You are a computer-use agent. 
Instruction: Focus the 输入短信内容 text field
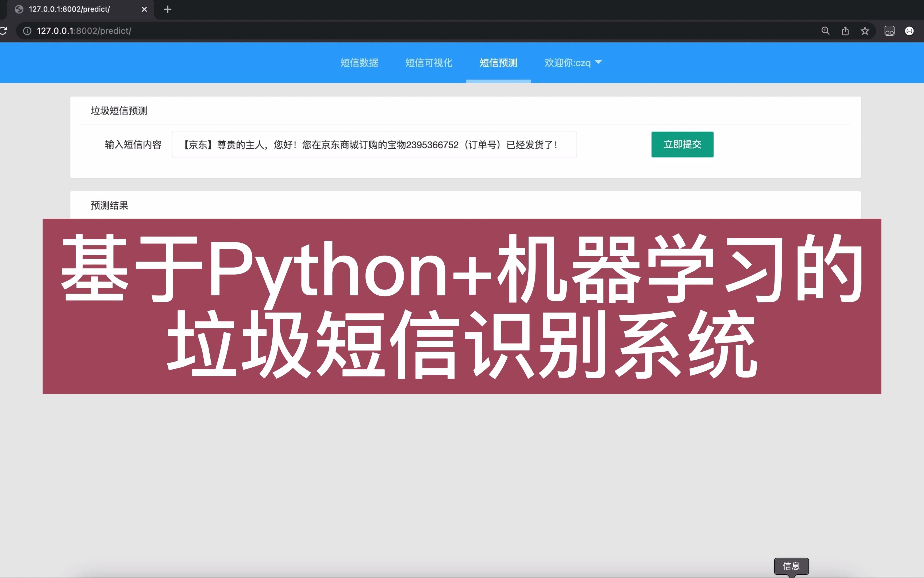coord(374,144)
